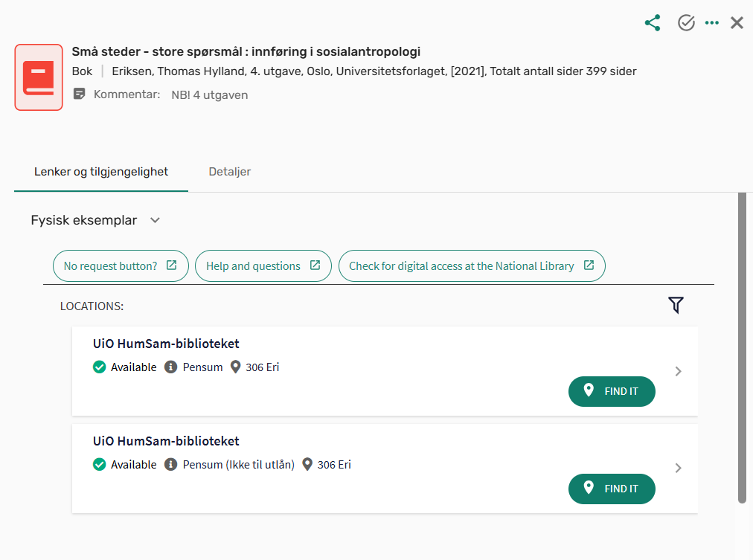
Task: Check for digital access at the National Library
Action: tap(472, 265)
